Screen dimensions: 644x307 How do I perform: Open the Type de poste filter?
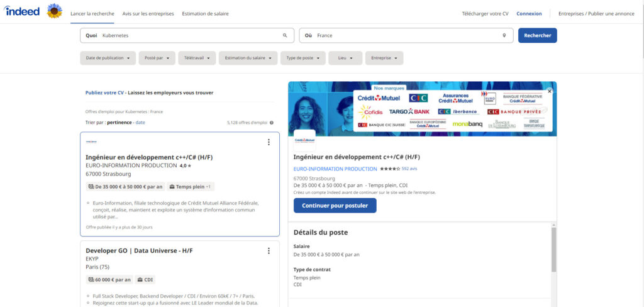click(x=303, y=58)
